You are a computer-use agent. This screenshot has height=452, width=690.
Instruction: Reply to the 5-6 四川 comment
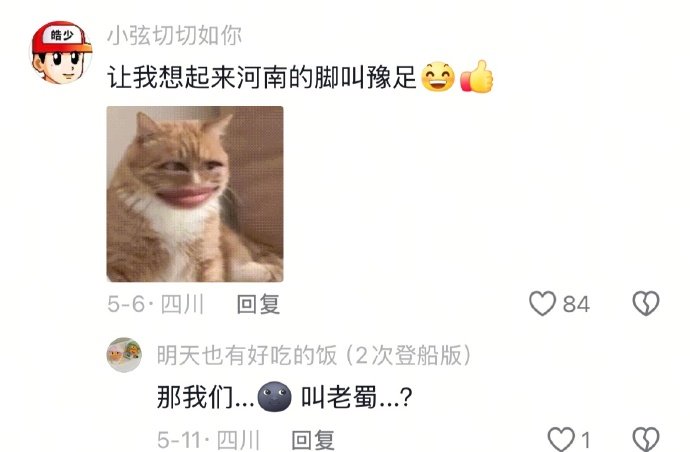pyautogui.click(x=258, y=304)
